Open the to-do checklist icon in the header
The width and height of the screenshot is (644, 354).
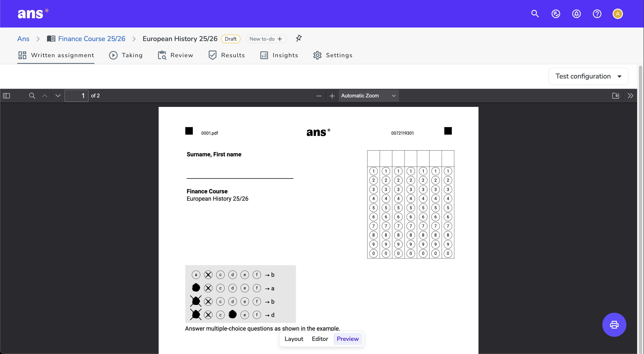pyautogui.click(x=555, y=14)
